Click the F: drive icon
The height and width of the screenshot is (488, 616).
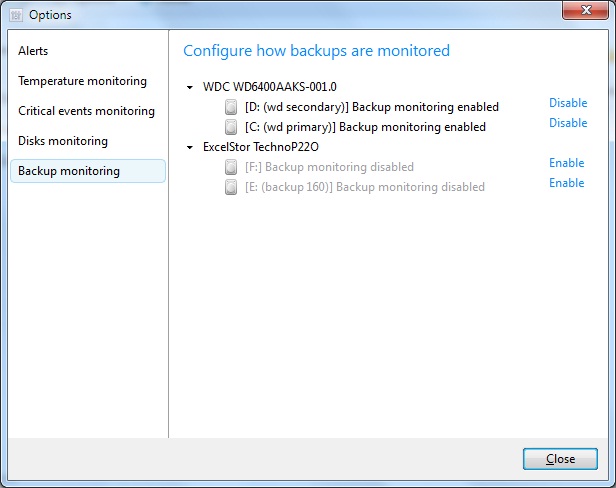[231, 167]
